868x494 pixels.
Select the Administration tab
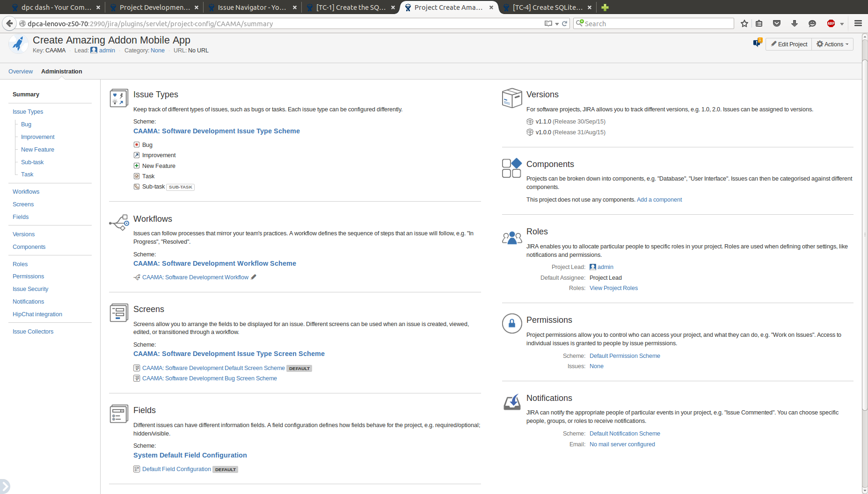pos(61,71)
